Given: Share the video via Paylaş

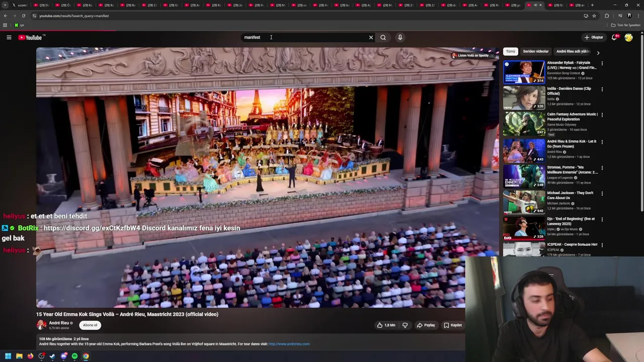Looking at the screenshot, I should tap(426, 325).
